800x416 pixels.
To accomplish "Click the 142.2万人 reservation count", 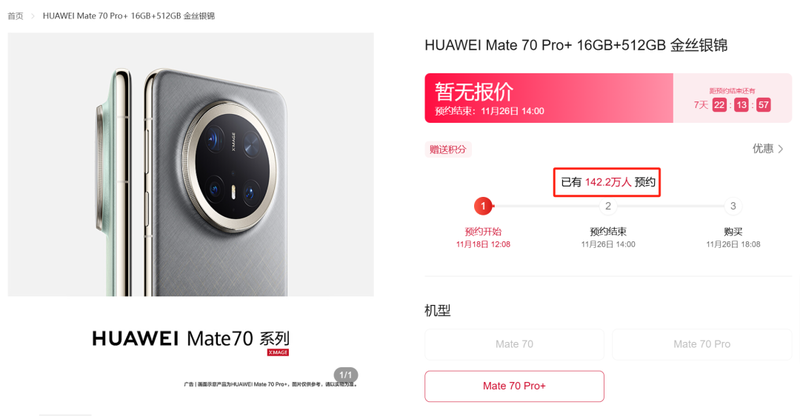I will click(x=608, y=182).
